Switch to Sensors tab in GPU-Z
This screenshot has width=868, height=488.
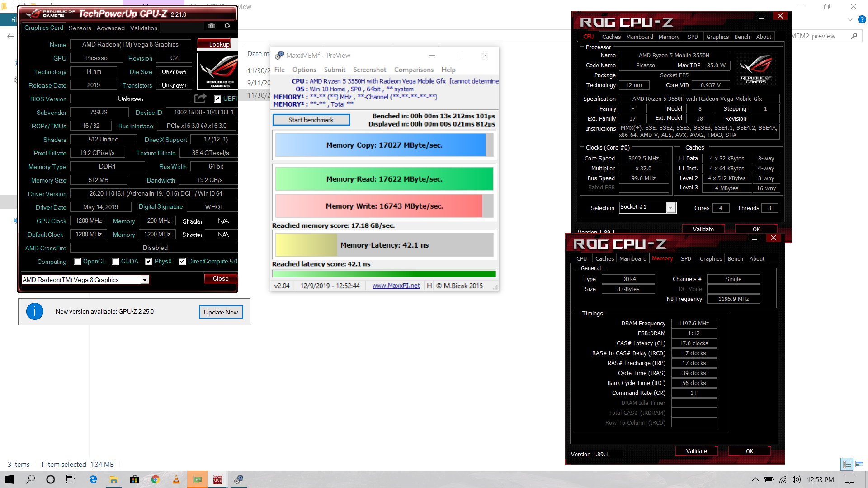point(80,28)
